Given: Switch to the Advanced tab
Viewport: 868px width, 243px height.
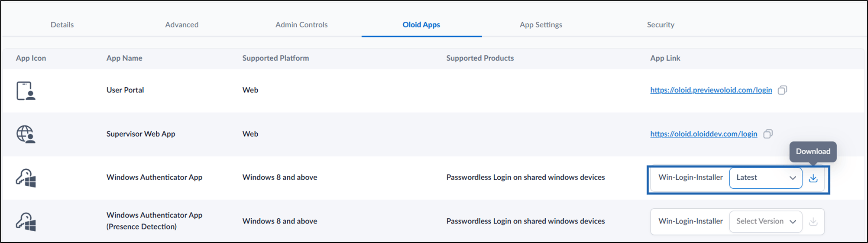Looking at the screenshot, I should (x=181, y=25).
